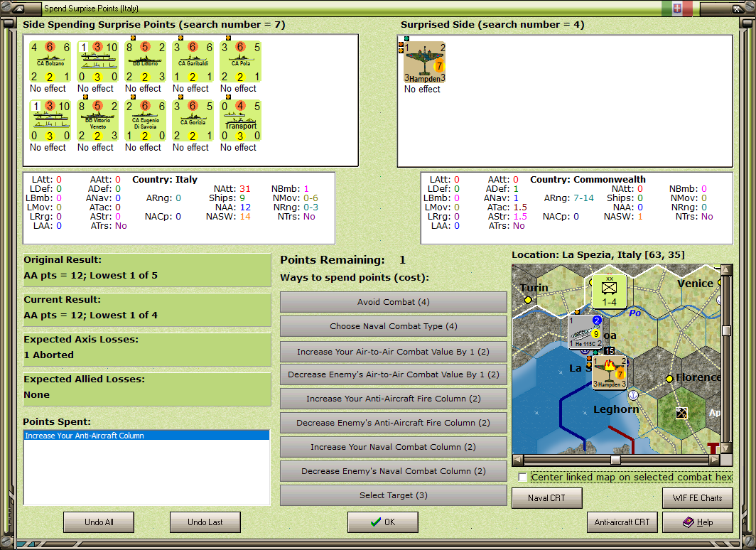Select the Transport ship counter

tap(241, 121)
